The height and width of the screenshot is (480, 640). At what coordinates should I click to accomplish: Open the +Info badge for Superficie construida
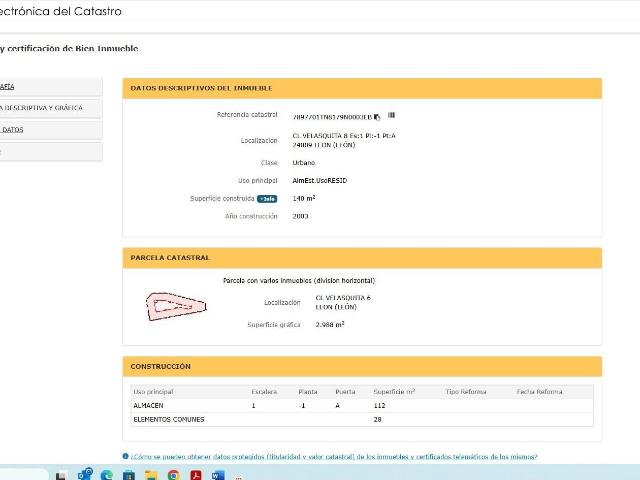point(267,199)
